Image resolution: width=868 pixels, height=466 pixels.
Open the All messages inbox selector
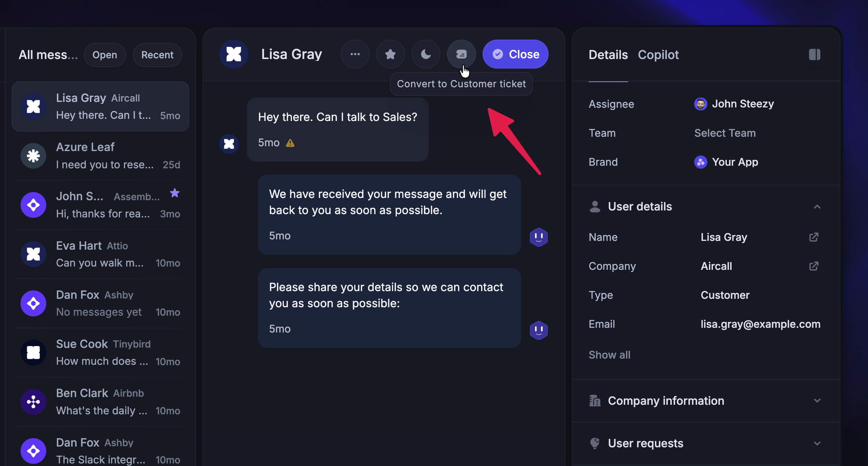click(48, 55)
